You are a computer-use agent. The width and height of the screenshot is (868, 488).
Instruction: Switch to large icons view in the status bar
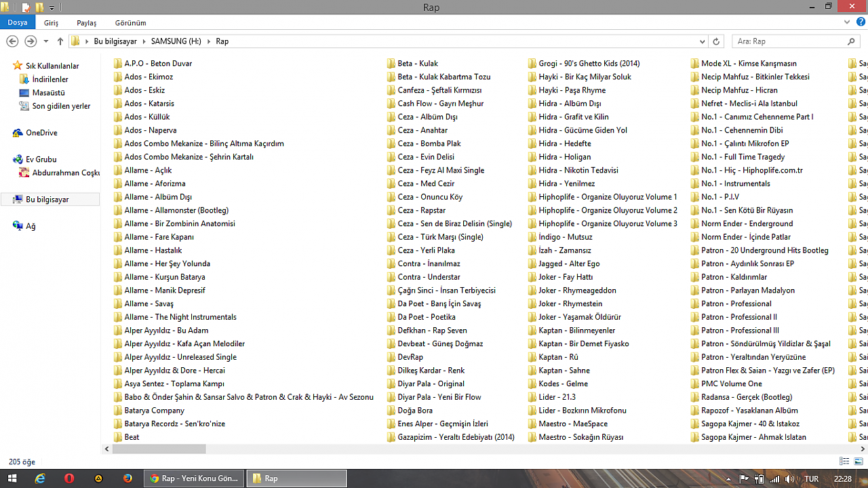[x=859, y=462]
